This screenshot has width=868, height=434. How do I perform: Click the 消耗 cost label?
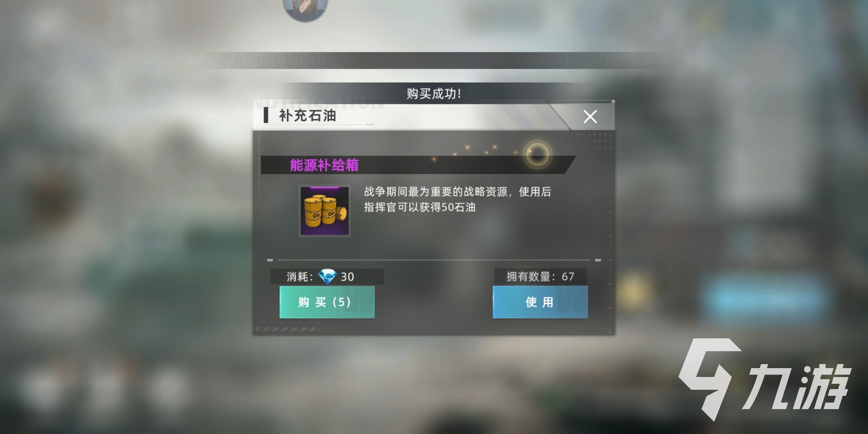[300, 276]
